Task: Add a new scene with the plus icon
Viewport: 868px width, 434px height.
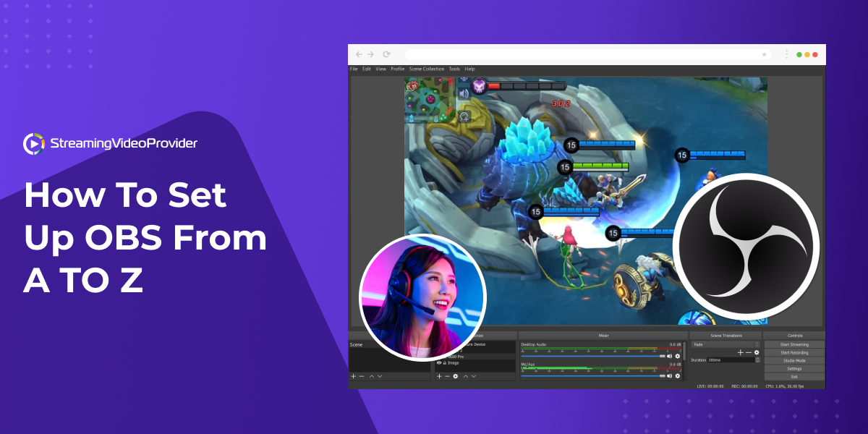Action: click(x=354, y=376)
